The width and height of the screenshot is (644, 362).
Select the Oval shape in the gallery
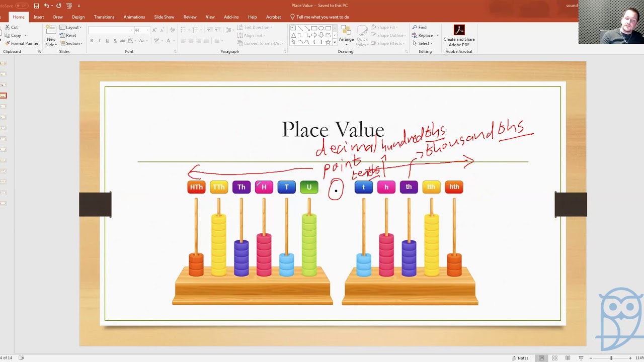point(321,28)
